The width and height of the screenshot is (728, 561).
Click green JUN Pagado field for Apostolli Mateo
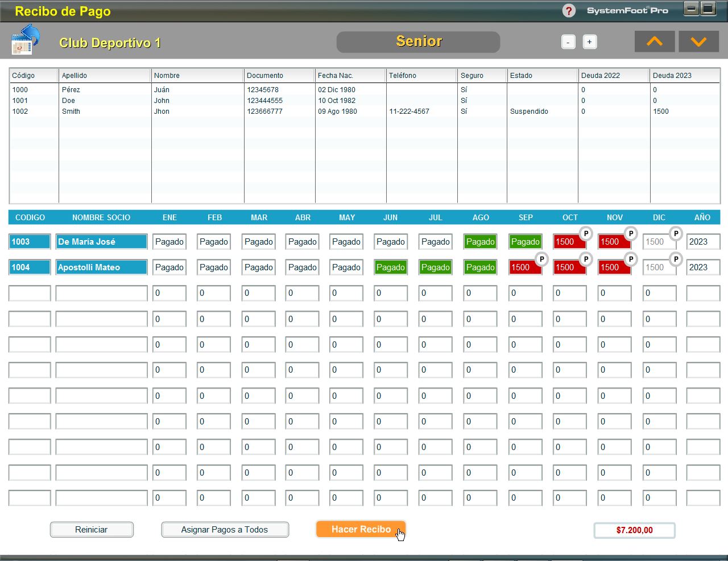click(x=391, y=267)
